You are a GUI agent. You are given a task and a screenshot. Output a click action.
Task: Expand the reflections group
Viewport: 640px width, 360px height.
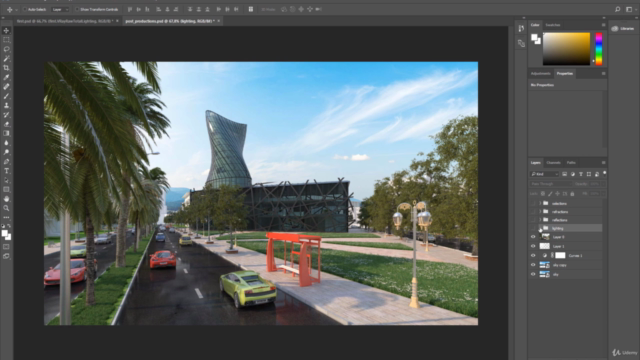click(x=540, y=220)
